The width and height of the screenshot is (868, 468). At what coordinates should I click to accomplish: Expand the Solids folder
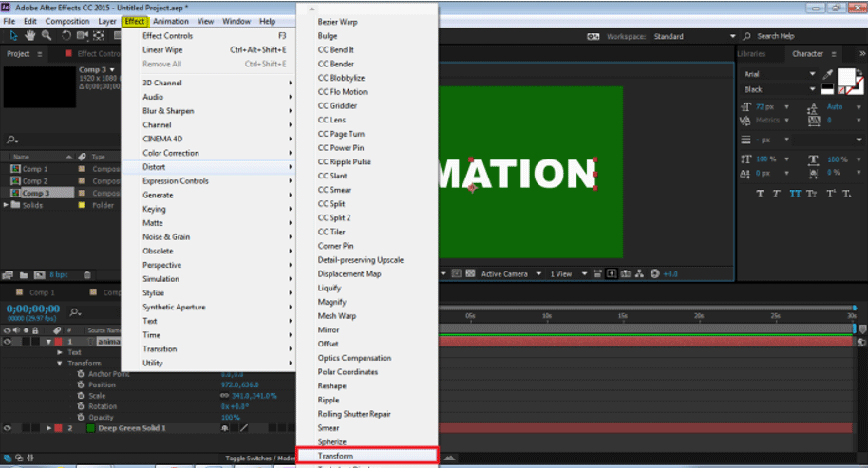point(7,205)
